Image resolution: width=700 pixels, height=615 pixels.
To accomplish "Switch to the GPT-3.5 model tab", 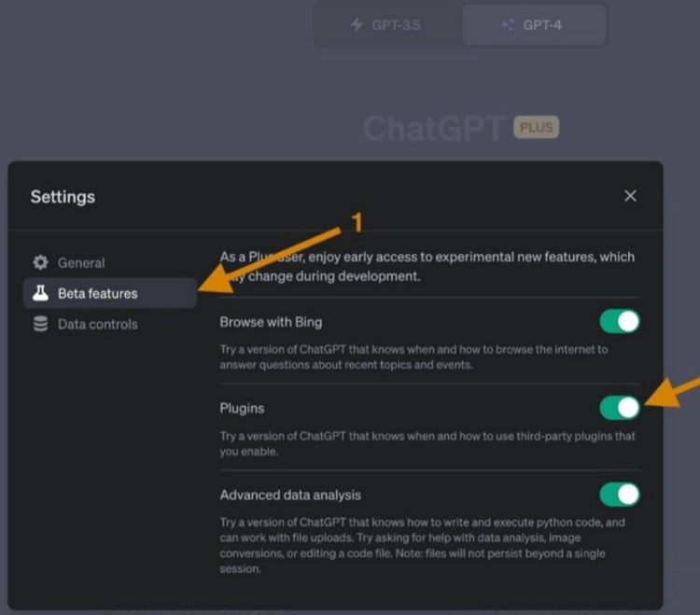I will [x=386, y=24].
